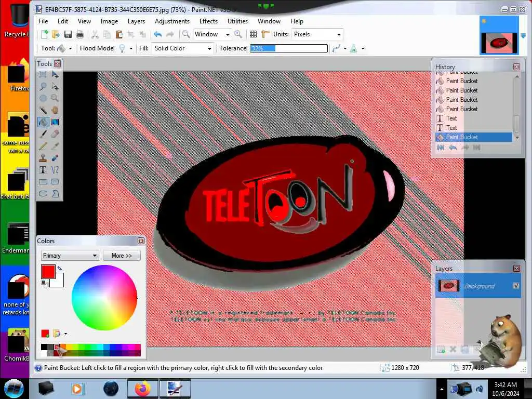Screen dimensions: 532x399
Task: Select the Clone Stamp tool
Action: point(43,158)
